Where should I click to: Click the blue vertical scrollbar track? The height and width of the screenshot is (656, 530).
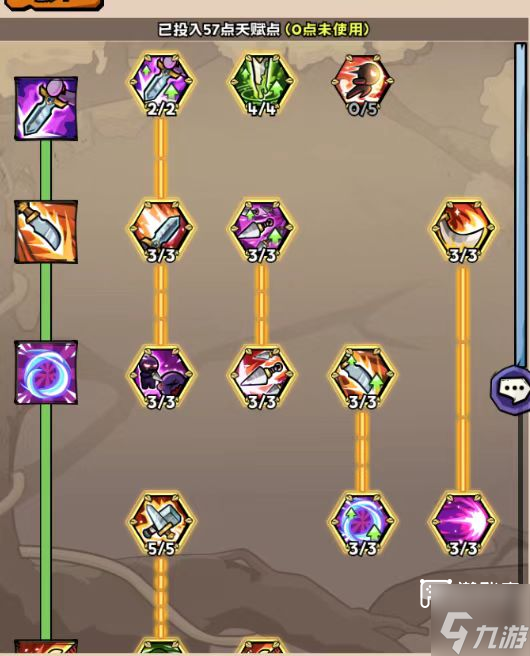(x=521, y=205)
